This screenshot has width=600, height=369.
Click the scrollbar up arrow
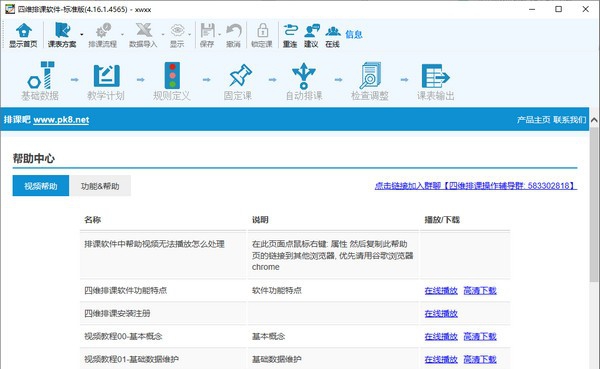click(594, 120)
